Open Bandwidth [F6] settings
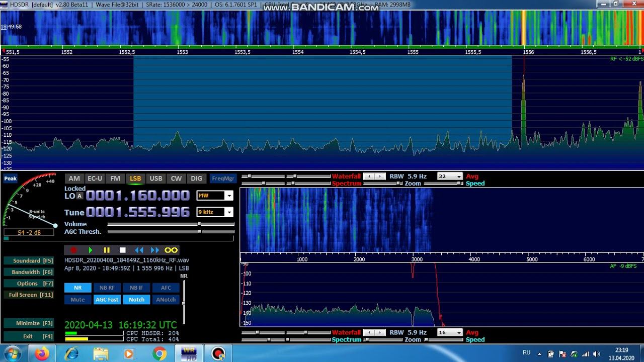The height and width of the screenshot is (362, 644). click(28, 272)
